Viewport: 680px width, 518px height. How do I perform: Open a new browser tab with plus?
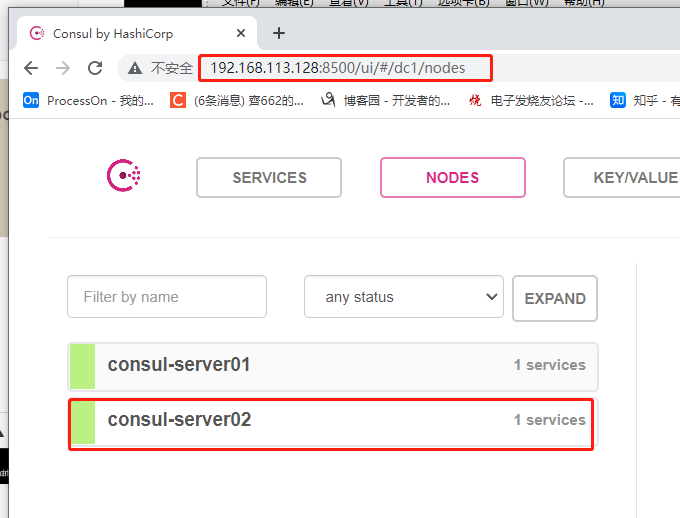point(279,33)
